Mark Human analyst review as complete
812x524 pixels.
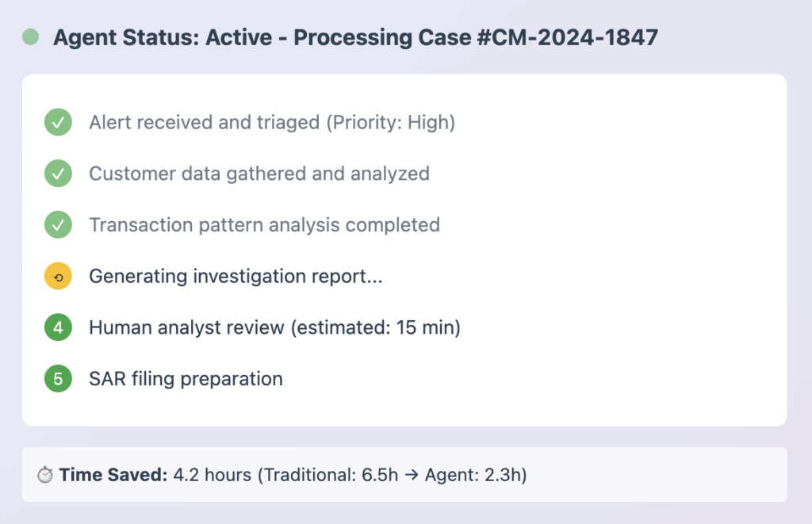coord(57,327)
